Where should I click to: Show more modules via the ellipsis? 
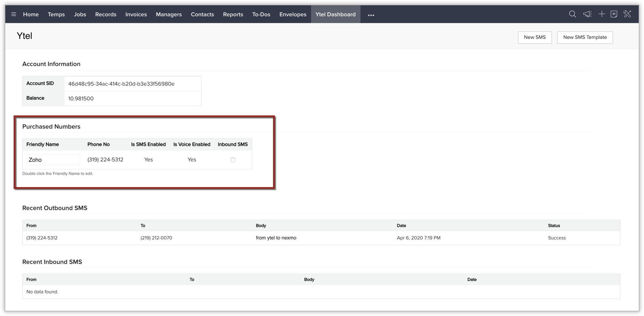pos(371,15)
